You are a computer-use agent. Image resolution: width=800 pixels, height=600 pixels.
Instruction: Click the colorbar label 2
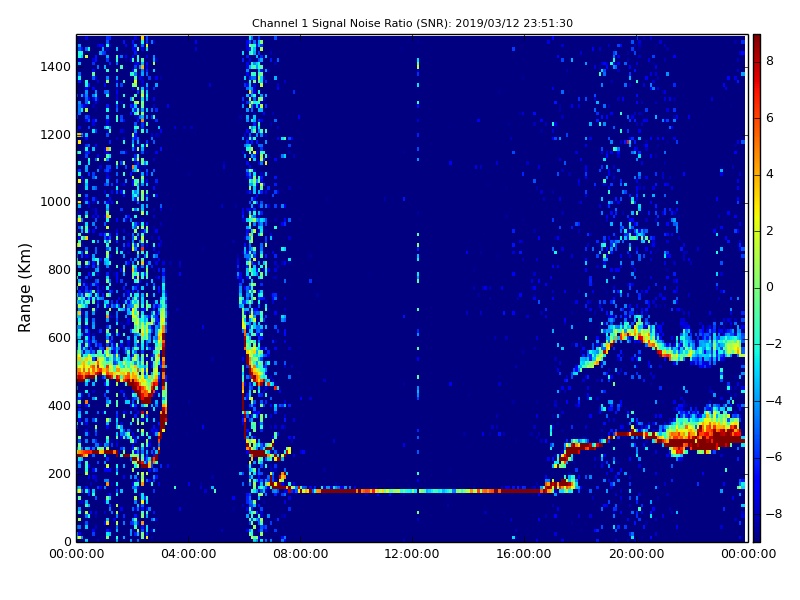click(x=770, y=231)
